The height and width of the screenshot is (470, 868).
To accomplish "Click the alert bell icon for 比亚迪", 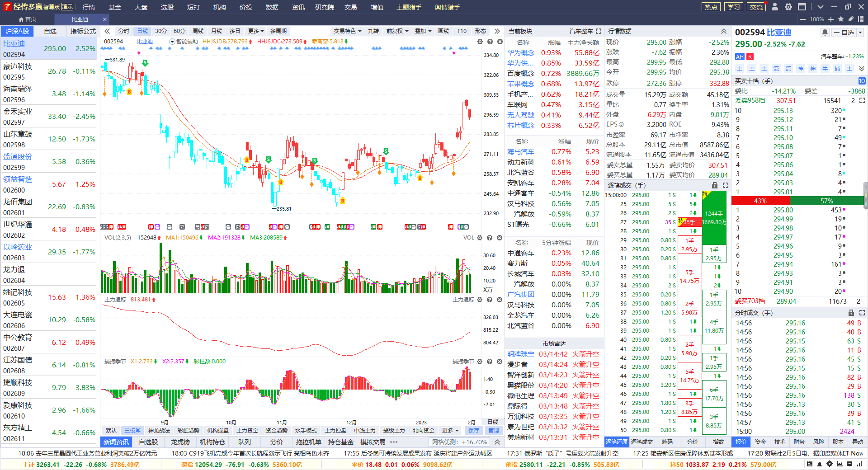I will pos(825,33).
